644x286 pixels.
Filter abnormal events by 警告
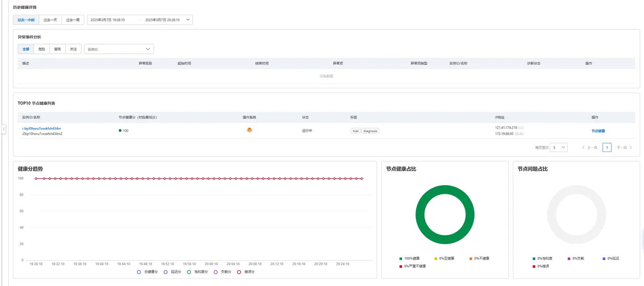[x=57, y=49]
